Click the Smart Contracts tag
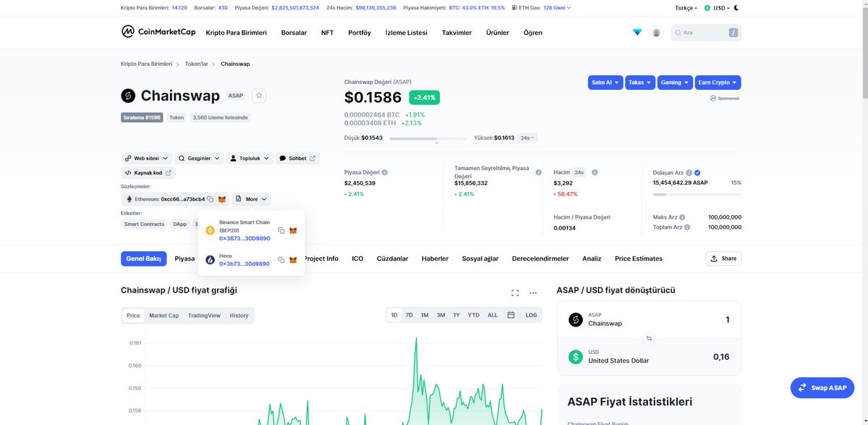The height and width of the screenshot is (425, 868). 145,224
